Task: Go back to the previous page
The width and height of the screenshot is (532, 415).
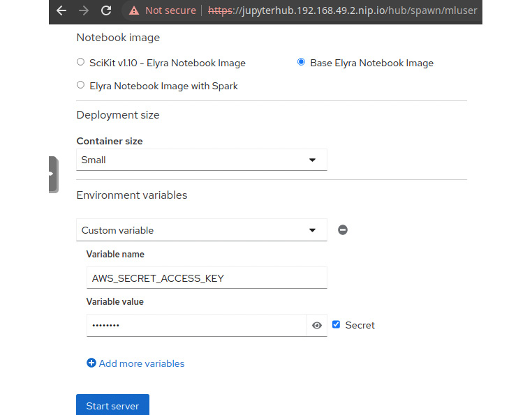Action: point(61,10)
